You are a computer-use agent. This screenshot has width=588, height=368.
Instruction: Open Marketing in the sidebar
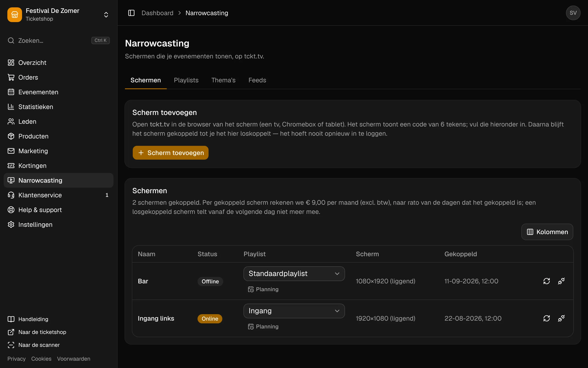pos(59,151)
